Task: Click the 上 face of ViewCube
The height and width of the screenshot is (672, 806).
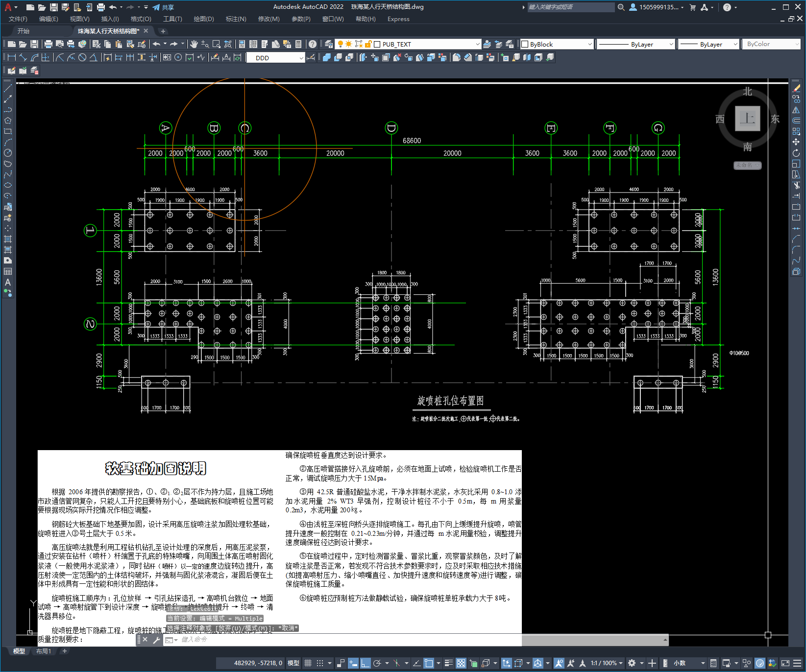Action: click(748, 119)
